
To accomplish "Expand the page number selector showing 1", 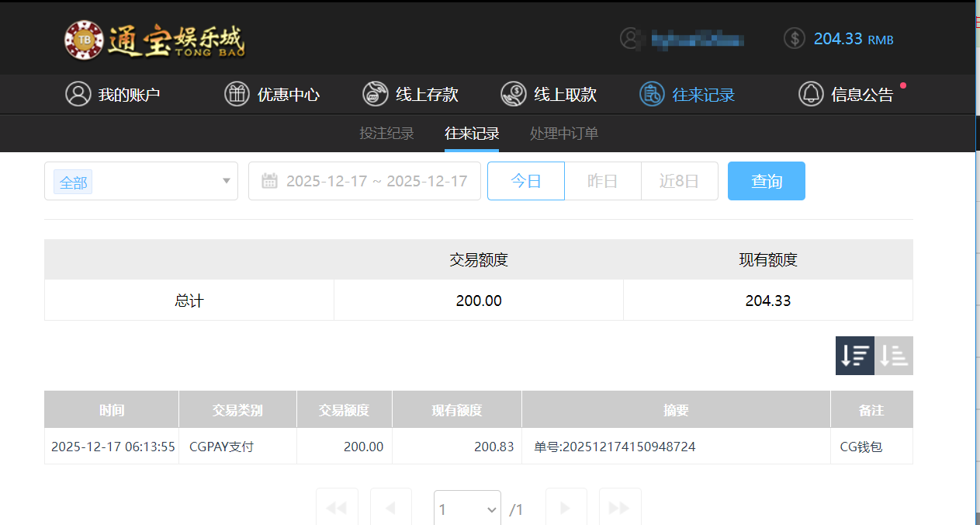I will click(466, 508).
